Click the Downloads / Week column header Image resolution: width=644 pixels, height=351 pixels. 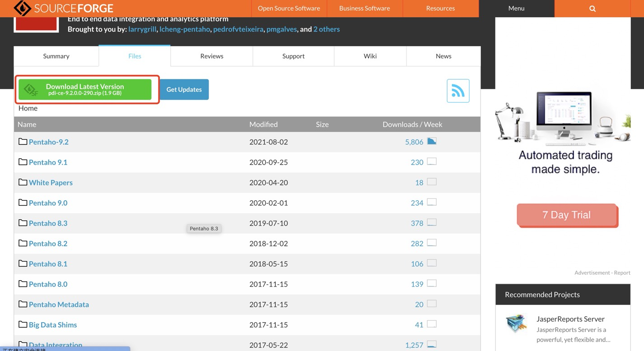412,124
